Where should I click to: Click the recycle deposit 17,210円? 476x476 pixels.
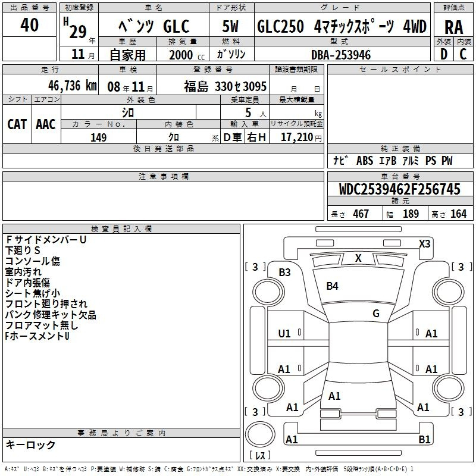click(301, 137)
